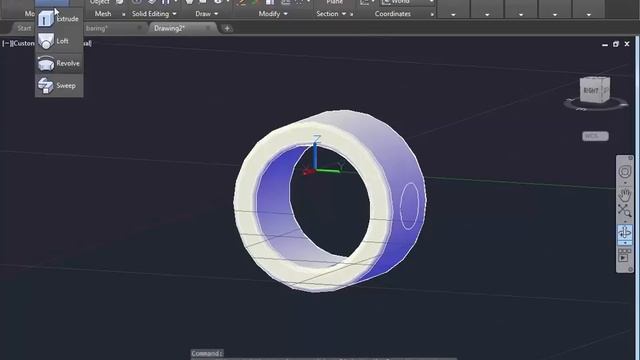This screenshot has height=360, width=640.
Task: Open the Mesh panel label
Action: coord(103,14)
